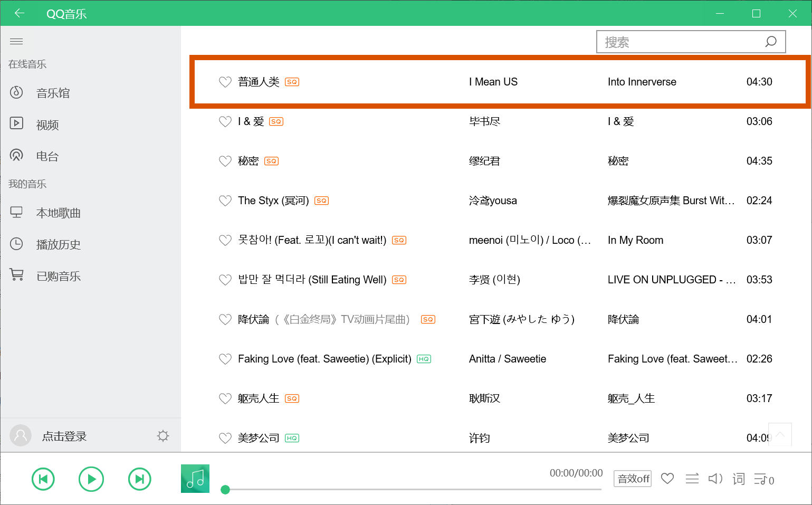Screen dimensions: 812x505
Task: Open the play queue list icon
Action: (x=761, y=479)
